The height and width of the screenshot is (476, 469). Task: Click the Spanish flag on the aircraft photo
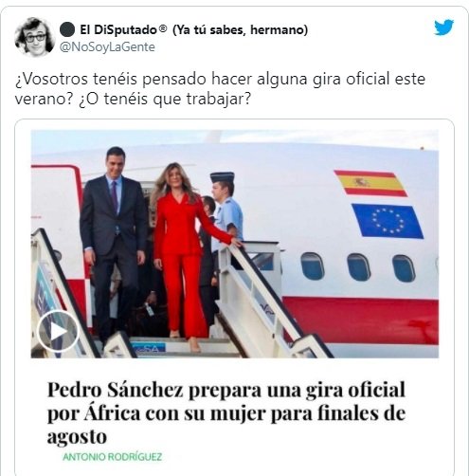coord(370,183)
